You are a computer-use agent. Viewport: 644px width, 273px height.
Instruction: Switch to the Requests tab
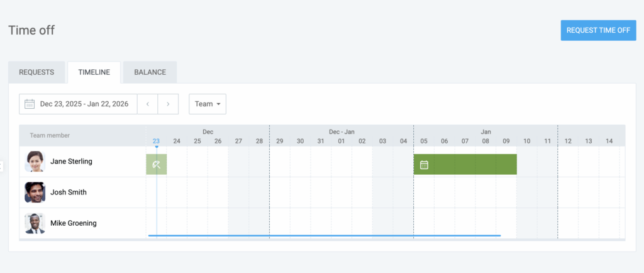point(36,72)
